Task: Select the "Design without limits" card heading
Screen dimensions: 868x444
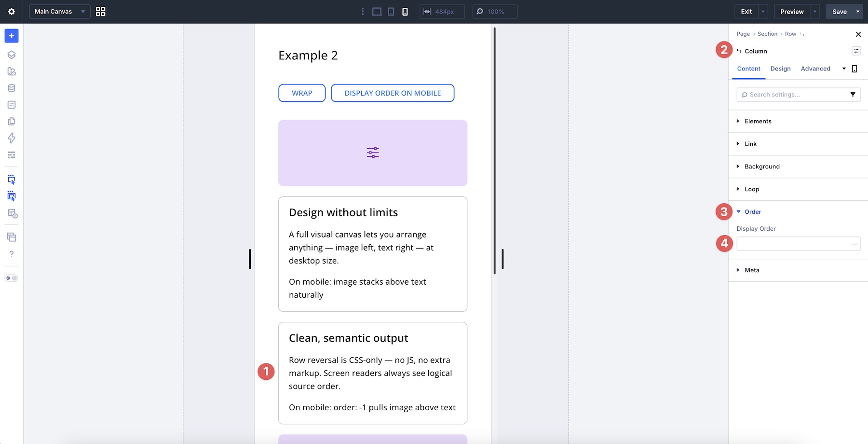Action: pos(343,213)
